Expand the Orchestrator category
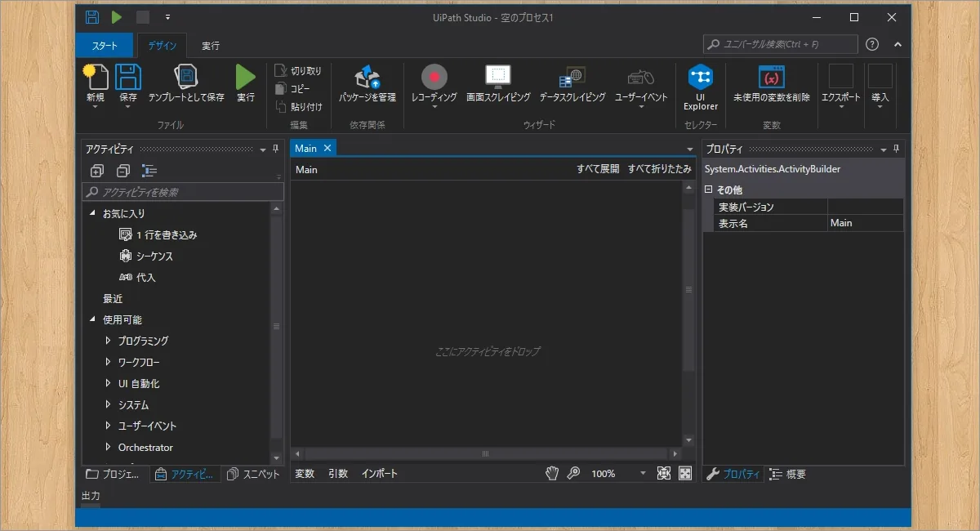This screenshot has height=531, width=980. [x=108, y=446]
